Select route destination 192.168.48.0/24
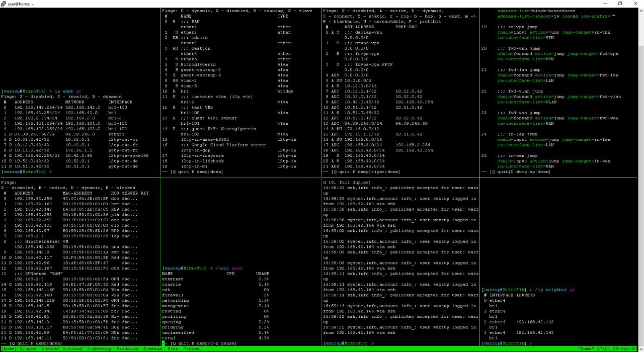Viewport: 644px width, 352px height. [x=364, y=166]
